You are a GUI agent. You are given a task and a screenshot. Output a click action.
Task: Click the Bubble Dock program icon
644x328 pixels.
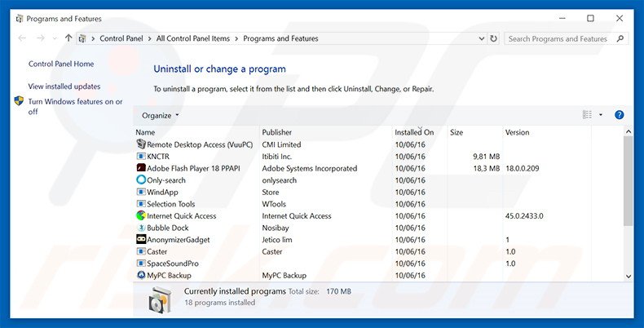click(x=141, y=228)
